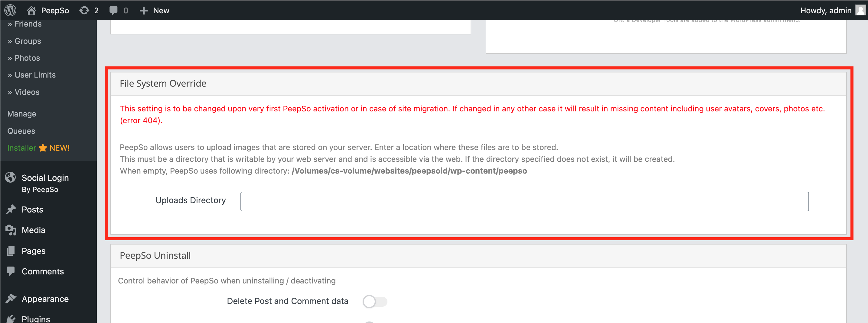868x323 pixels.
Task: Click the Appearance paintbrush icon
Action: click(11, 299)
